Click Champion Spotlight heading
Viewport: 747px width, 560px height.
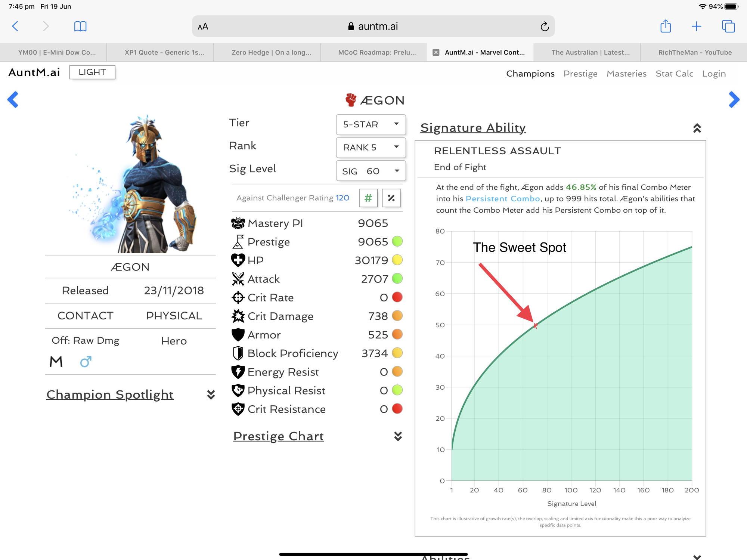[x=110, y=395]
